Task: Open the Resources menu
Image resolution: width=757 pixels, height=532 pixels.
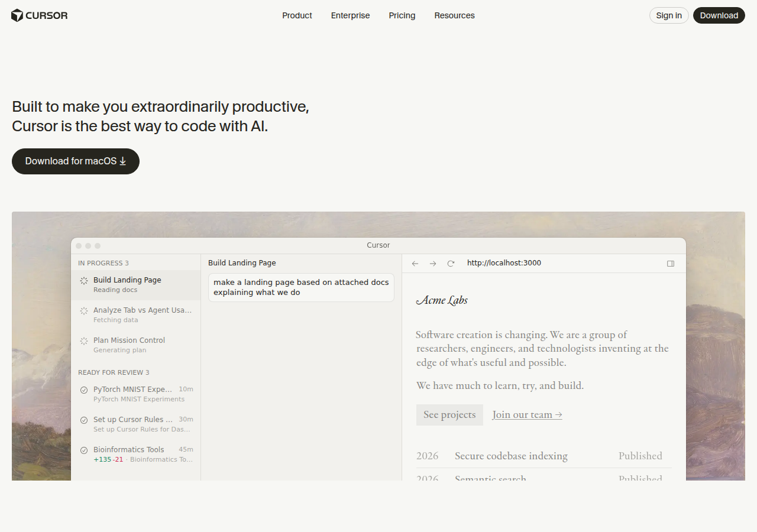Action: point(454,15)
